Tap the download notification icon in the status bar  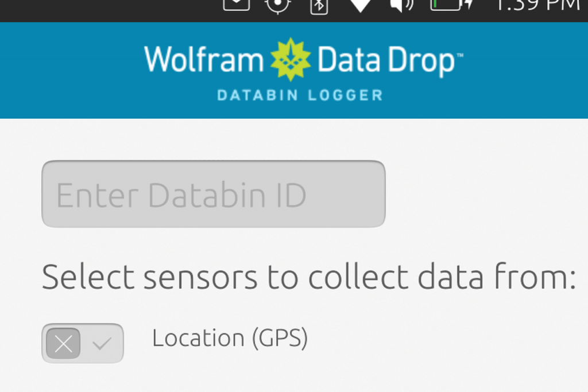pos(235,6)
